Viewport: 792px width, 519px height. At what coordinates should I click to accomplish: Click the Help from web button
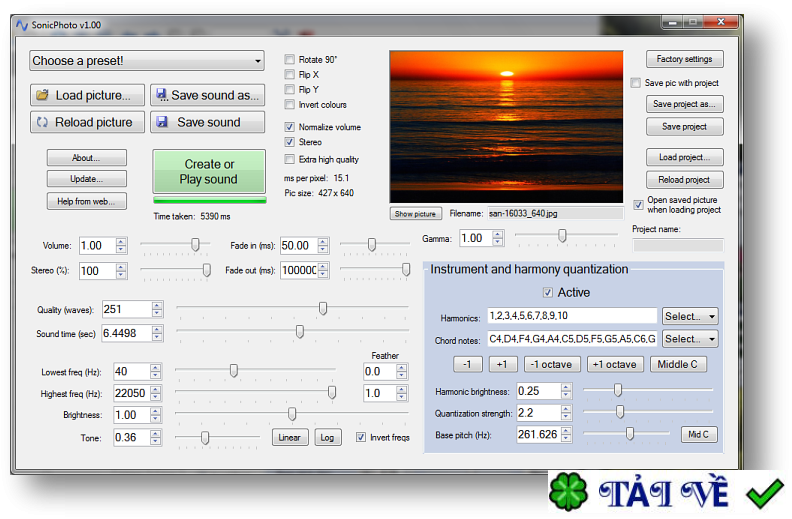point(86,201)
